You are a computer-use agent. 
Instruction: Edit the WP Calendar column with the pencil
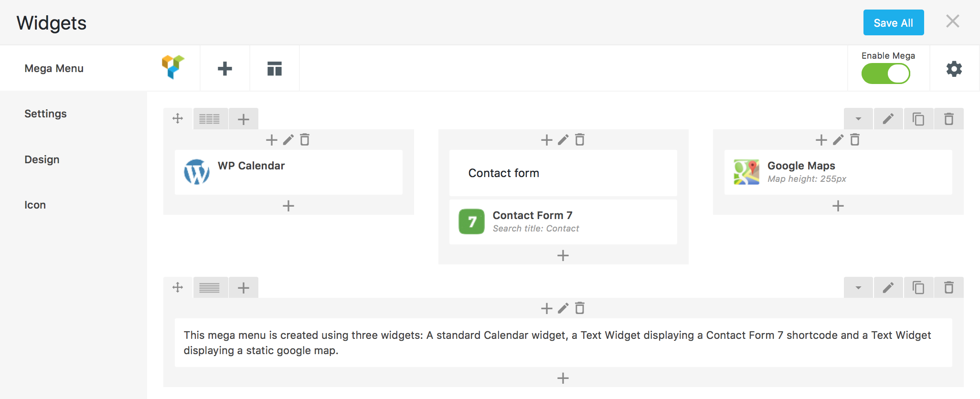point(288,140)
